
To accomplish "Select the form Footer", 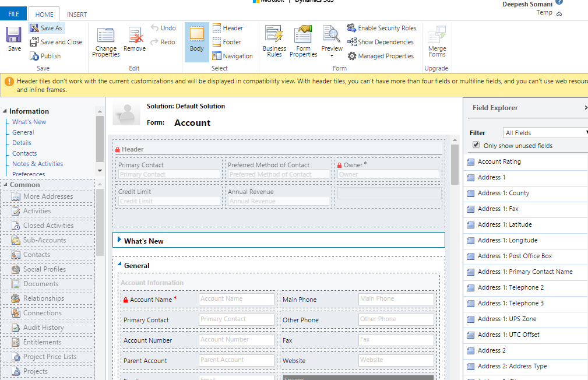I will click(227, 42).
